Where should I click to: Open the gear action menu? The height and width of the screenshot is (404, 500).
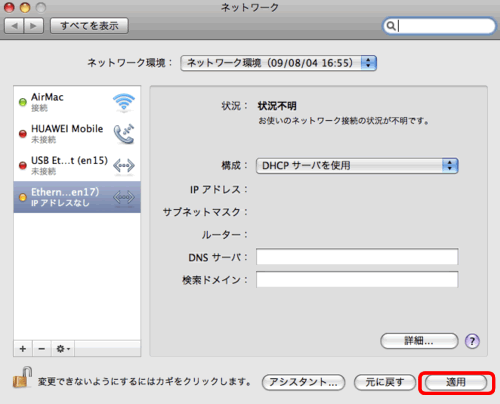tap(63, 349)
